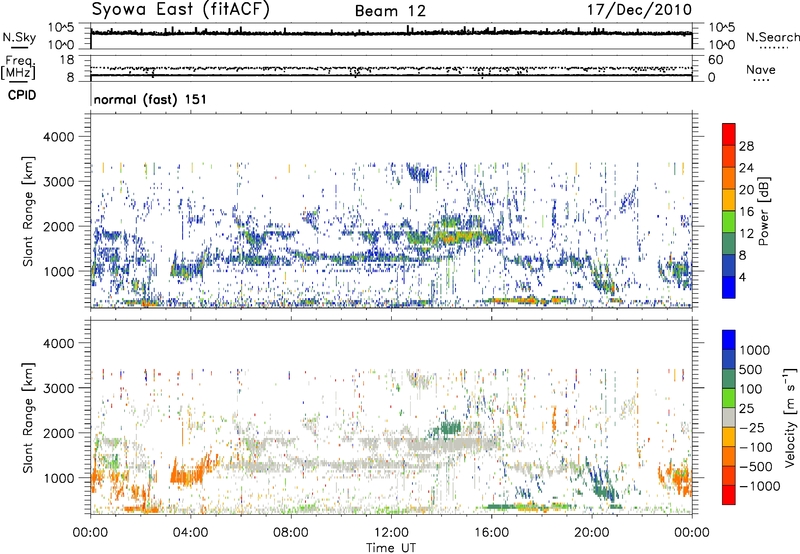Select the '12:00' time tick label
Screen dimensions: 800x554
[391, 533]
